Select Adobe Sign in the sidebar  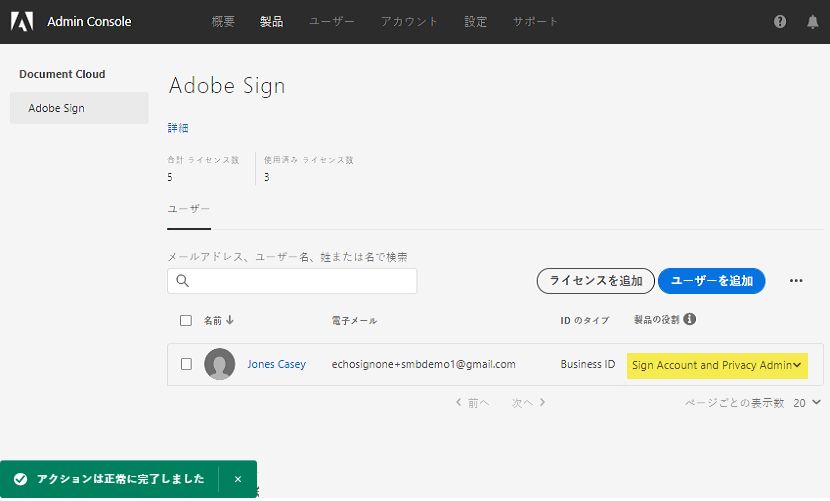(79, 108)
